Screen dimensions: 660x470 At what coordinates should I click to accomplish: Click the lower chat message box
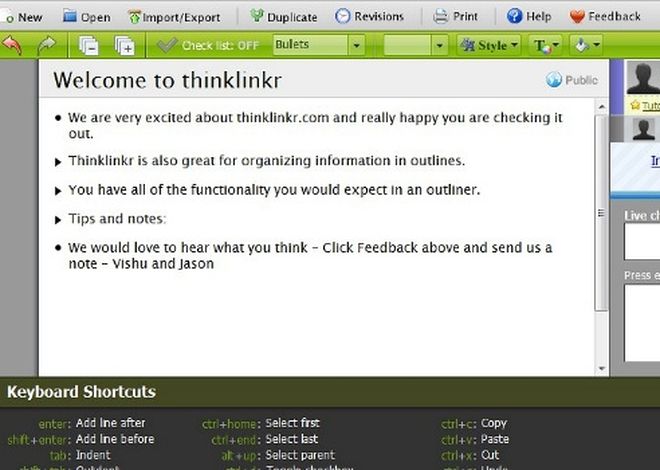pos(642,323)
